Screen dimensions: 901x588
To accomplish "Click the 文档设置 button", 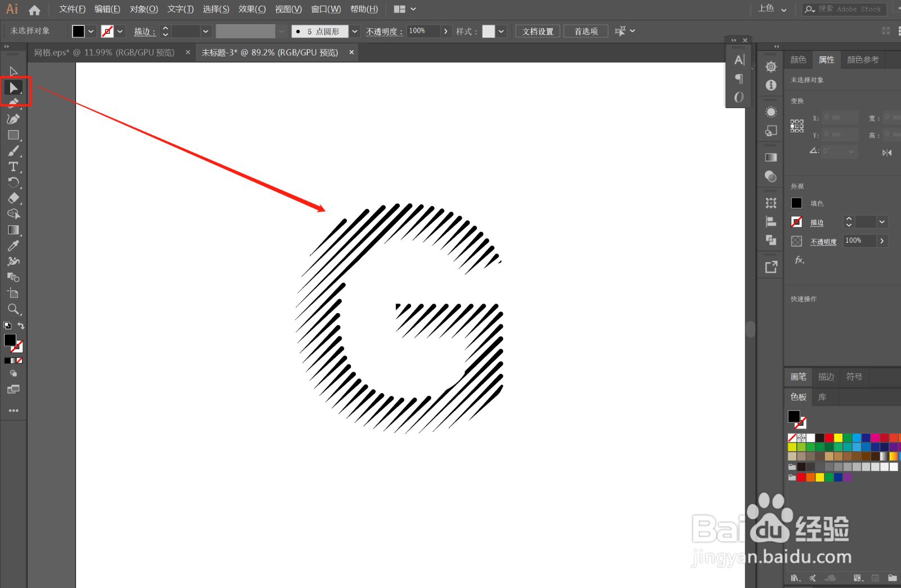I will (x=538, y=32).
